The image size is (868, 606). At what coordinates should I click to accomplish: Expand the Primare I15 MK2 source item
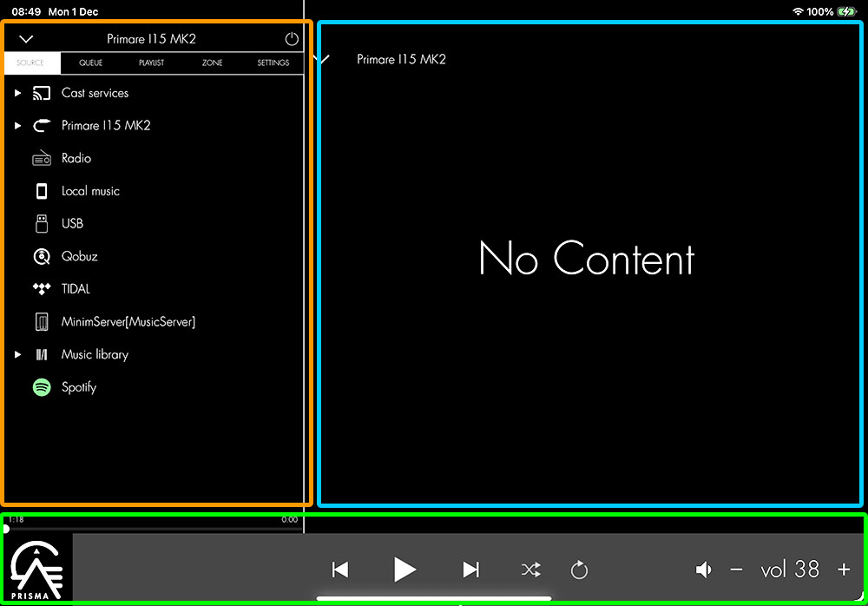[17, 126]
